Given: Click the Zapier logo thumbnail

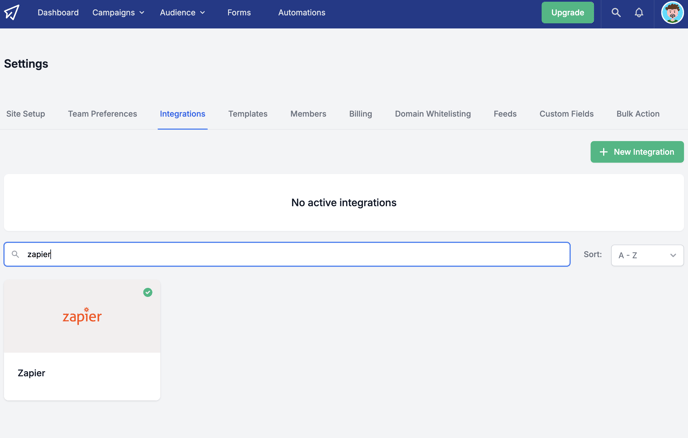Looking at the screenshot, I should (82, 316).
